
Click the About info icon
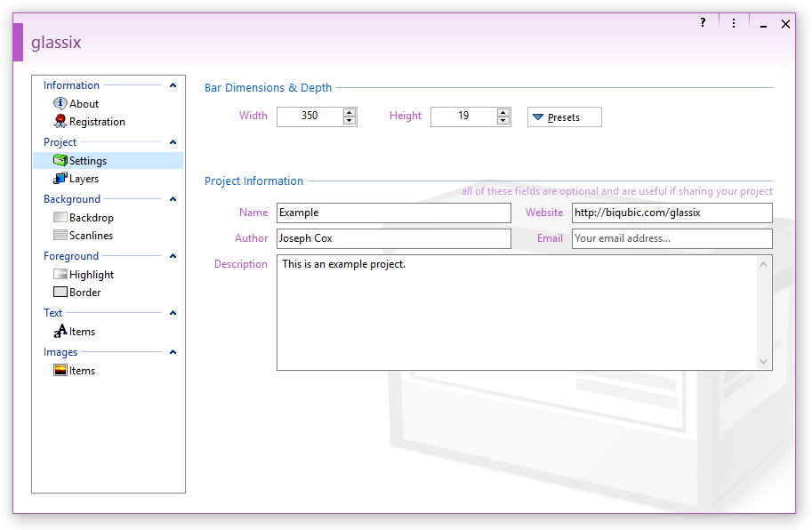pos(60,104)
